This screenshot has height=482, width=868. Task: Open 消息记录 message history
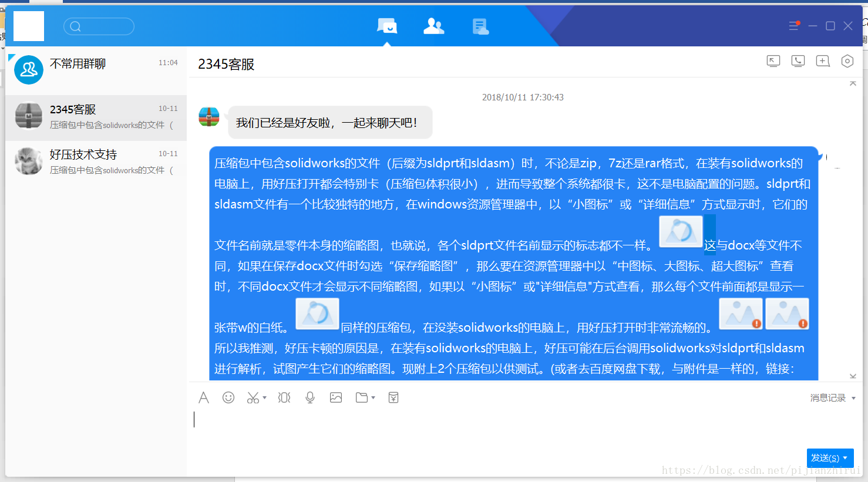point(828,397)
